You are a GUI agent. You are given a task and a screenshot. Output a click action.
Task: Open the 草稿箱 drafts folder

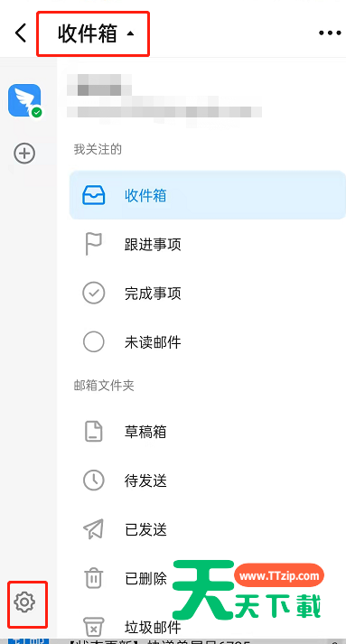click(208, 432)
